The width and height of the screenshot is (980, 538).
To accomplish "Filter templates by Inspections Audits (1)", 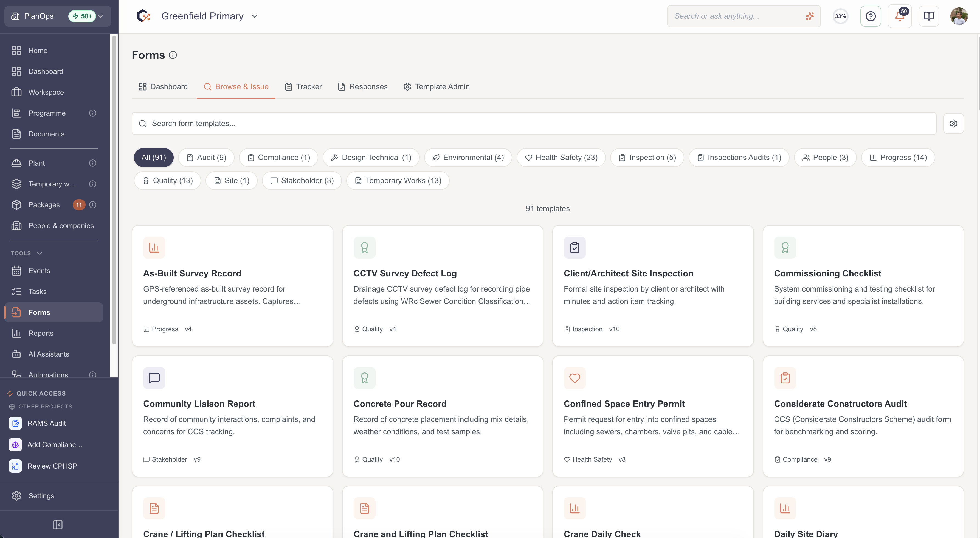I will pyautogui.click(x=739, y=157).
